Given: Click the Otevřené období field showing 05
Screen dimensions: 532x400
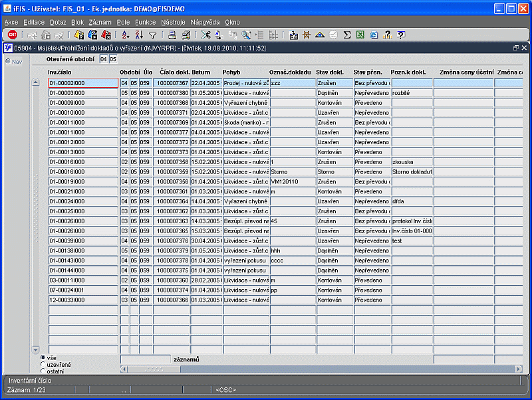Looking at the screenshot, I should coord(113,59).
